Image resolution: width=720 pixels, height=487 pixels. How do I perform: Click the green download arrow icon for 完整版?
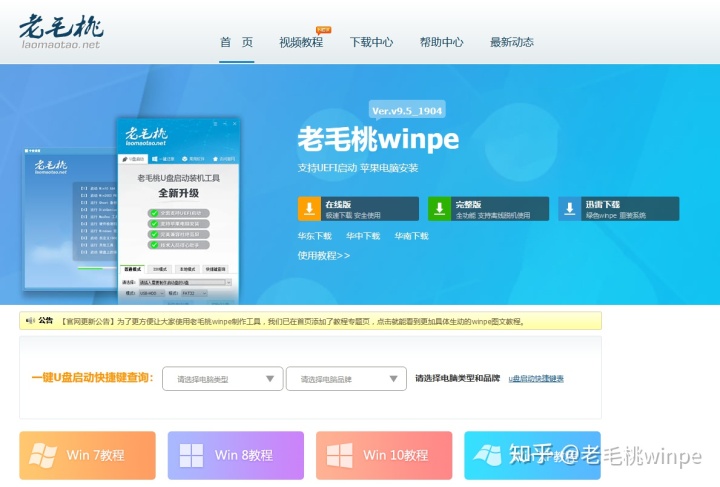(439, 209)
